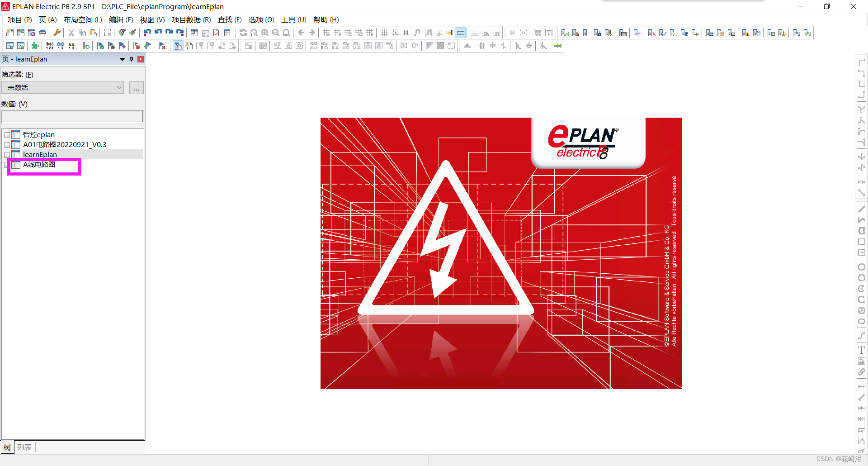Viewport: 868px width, 466px height.
Task: Click the forward navigation arrow icon
Action: pyautogui.click(x=312, y=33)
